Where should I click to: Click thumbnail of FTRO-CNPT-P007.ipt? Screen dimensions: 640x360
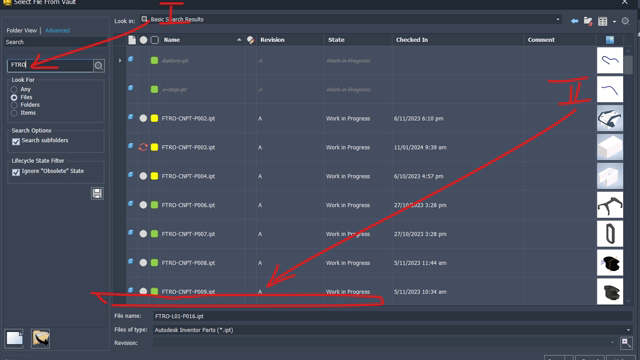[x=610, y=234]
